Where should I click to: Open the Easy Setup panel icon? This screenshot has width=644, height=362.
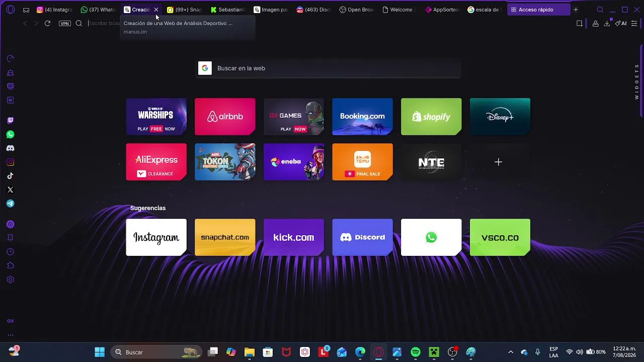(634, 23)
